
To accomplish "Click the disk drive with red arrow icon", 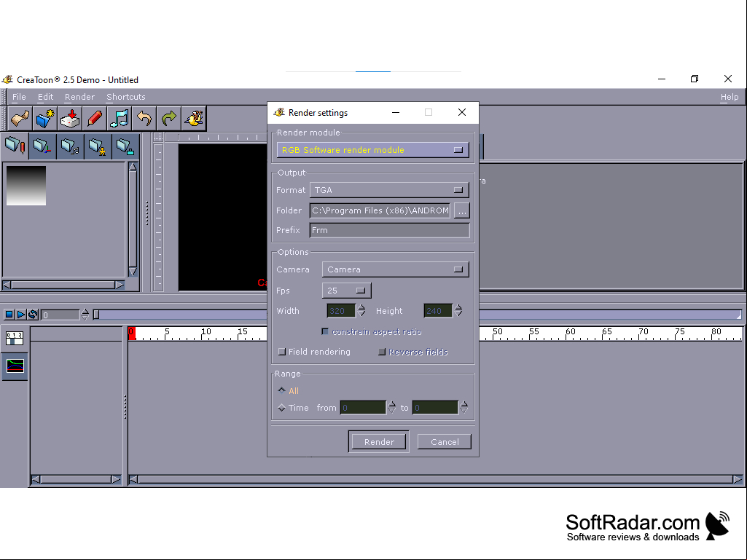I will coord(69,118).
